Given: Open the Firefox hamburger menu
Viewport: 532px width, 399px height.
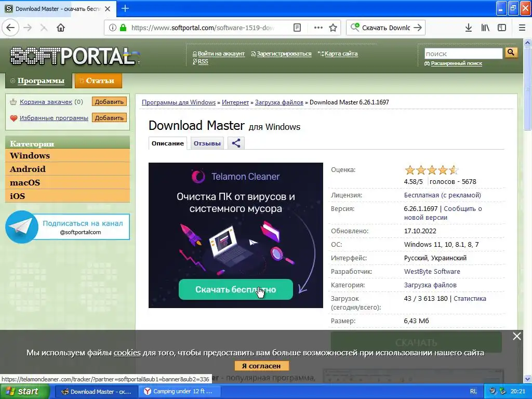Looking at the screenshot, I should click(522, 28).
